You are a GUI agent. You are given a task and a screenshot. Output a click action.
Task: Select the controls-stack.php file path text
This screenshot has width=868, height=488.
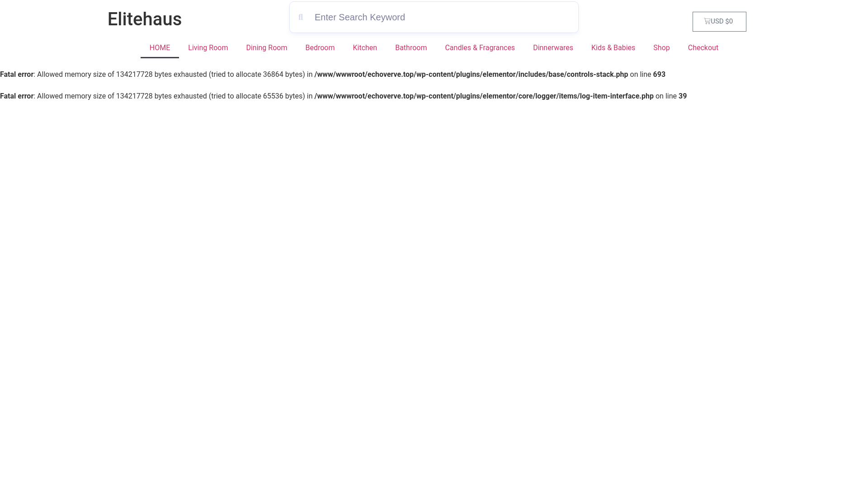471,75
